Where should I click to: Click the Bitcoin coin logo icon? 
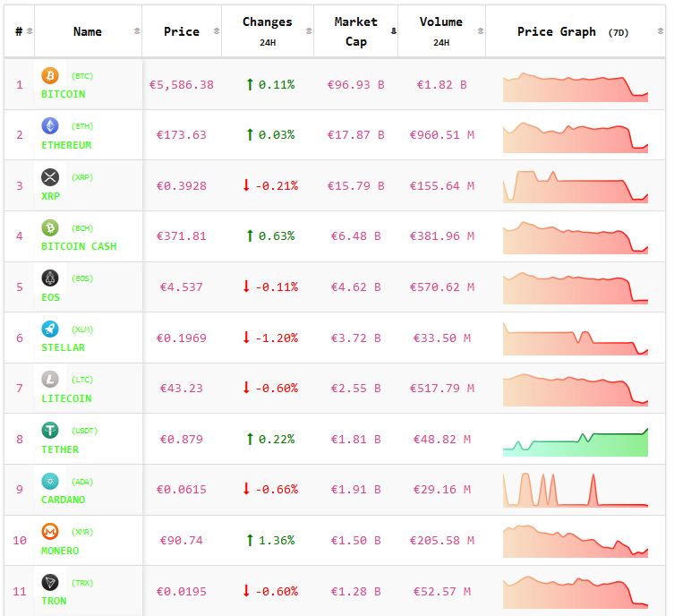[x=50, y=75]
